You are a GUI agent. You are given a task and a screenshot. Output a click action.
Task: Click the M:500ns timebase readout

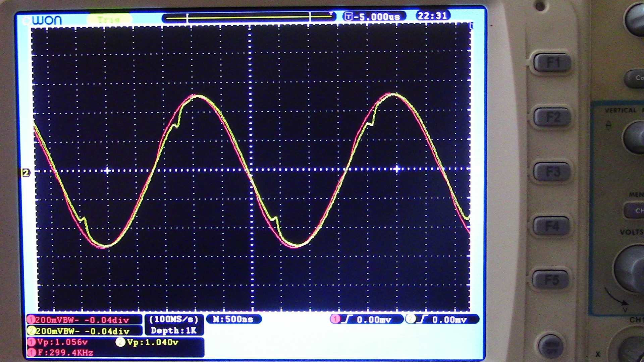coord(233,319)
